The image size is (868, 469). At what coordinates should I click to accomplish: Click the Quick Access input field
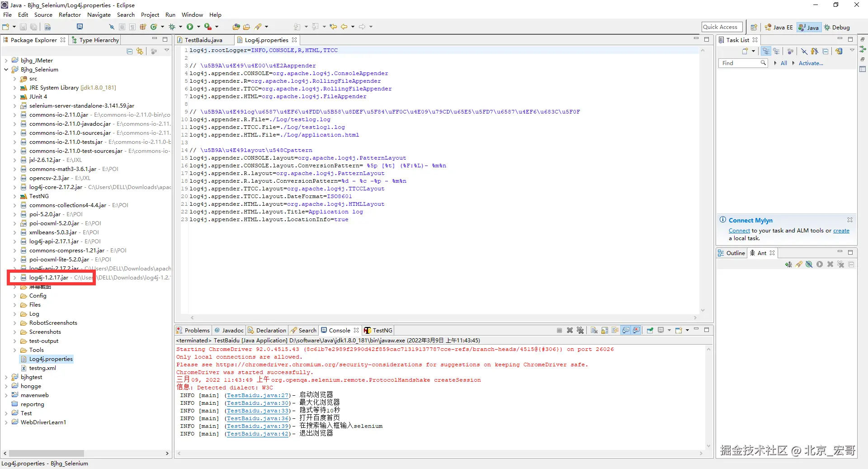[722, 27]
